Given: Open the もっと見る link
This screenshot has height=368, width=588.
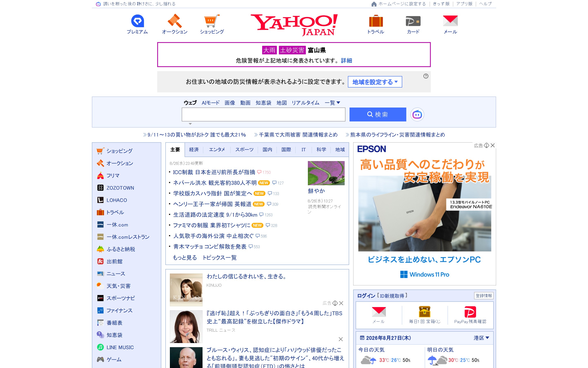Looking at the screenshot, I should point(185,258).
